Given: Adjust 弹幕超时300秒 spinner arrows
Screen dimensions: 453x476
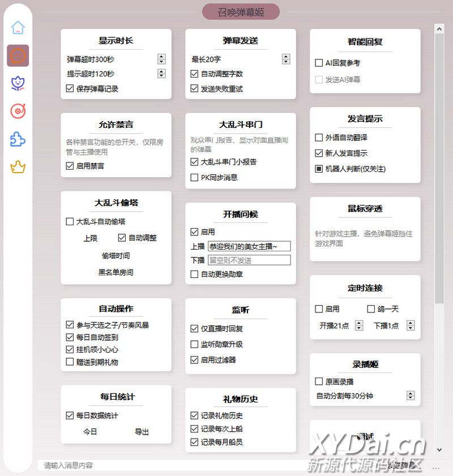Looking at the screenshot, I should point(161,59).
